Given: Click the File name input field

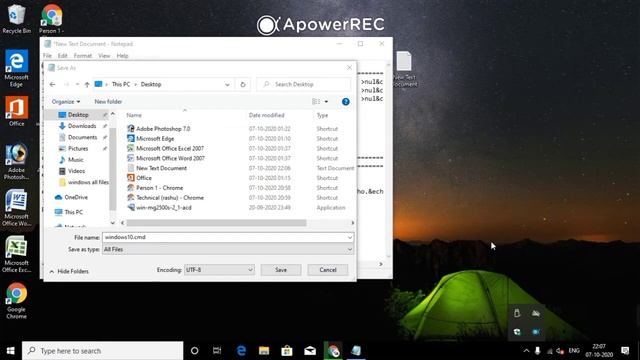Looking at the screenshot, I should [x=224, y=237].
